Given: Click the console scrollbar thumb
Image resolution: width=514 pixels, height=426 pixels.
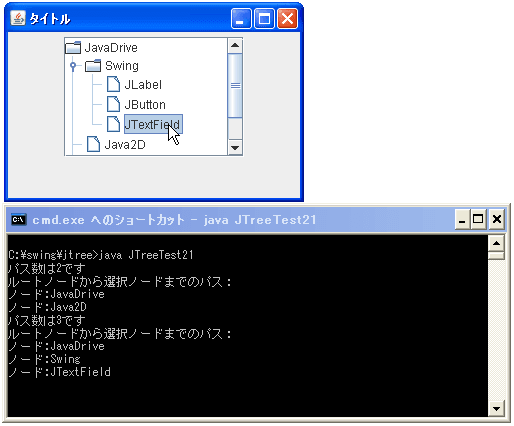Looking at the screenshot, I should [x=496, y=256].
